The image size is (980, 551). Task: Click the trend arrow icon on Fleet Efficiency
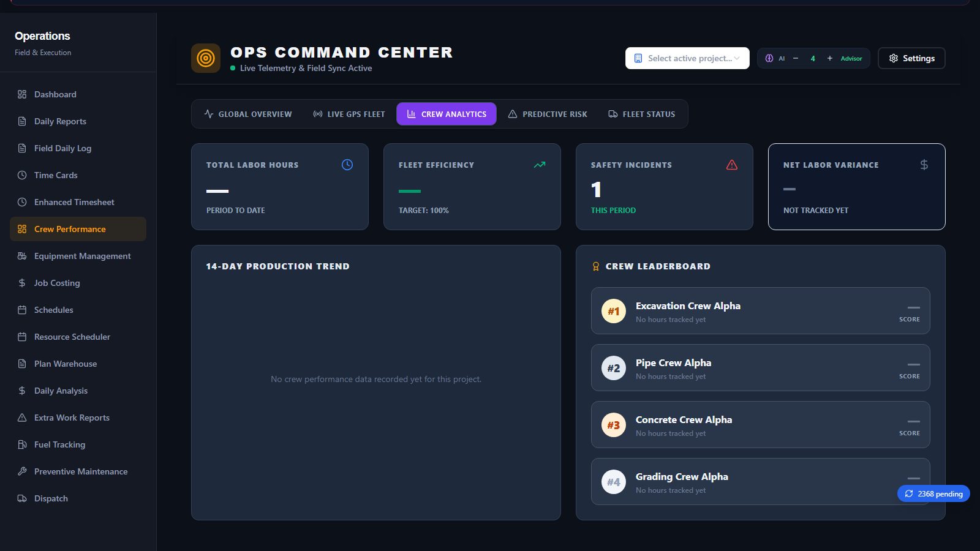pyautogui.click(x=540, y=165)
